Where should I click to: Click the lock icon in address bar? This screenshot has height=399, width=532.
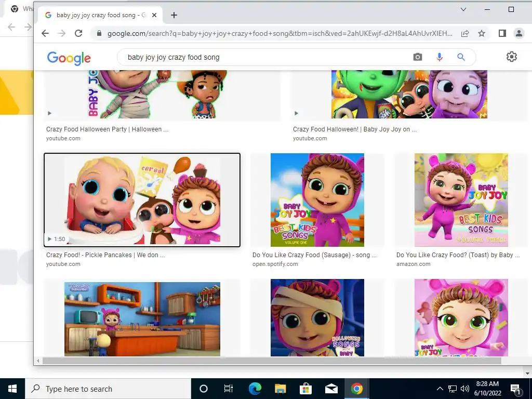pos(99,33)
